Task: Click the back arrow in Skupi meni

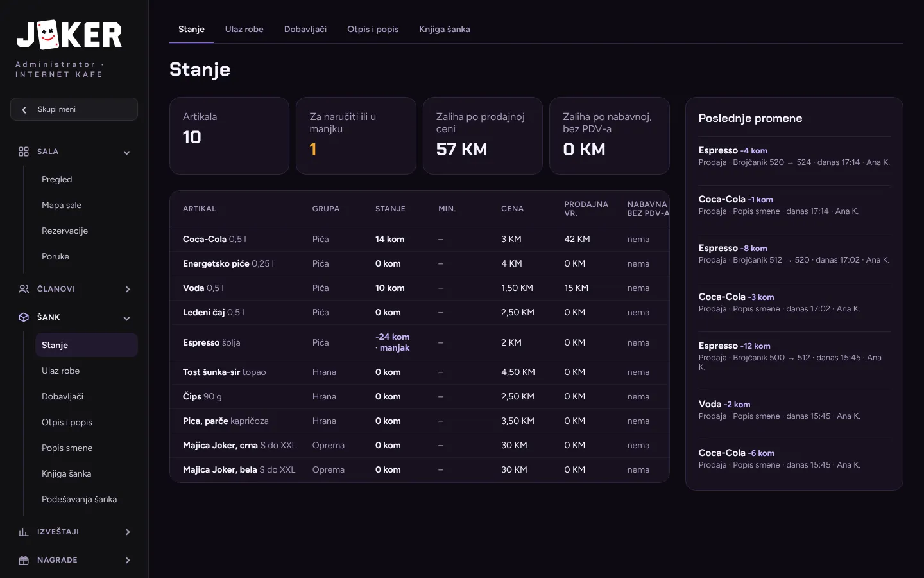Action: 24,110
